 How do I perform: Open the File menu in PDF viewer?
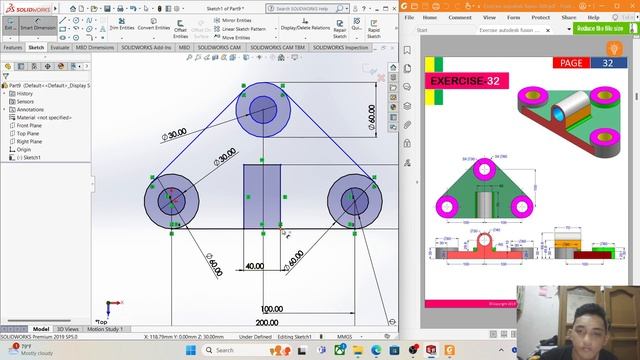click(409, 18)
